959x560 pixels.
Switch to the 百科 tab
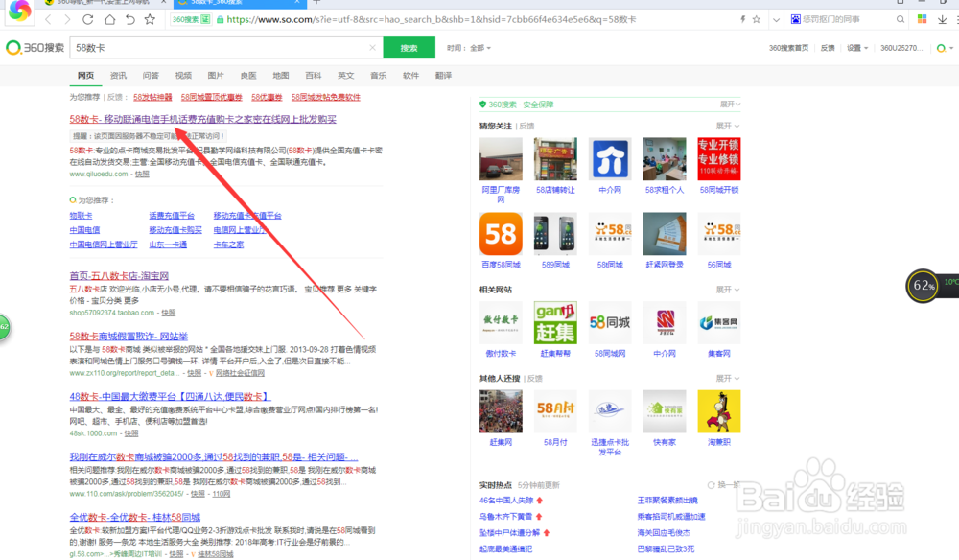[314, 75]
